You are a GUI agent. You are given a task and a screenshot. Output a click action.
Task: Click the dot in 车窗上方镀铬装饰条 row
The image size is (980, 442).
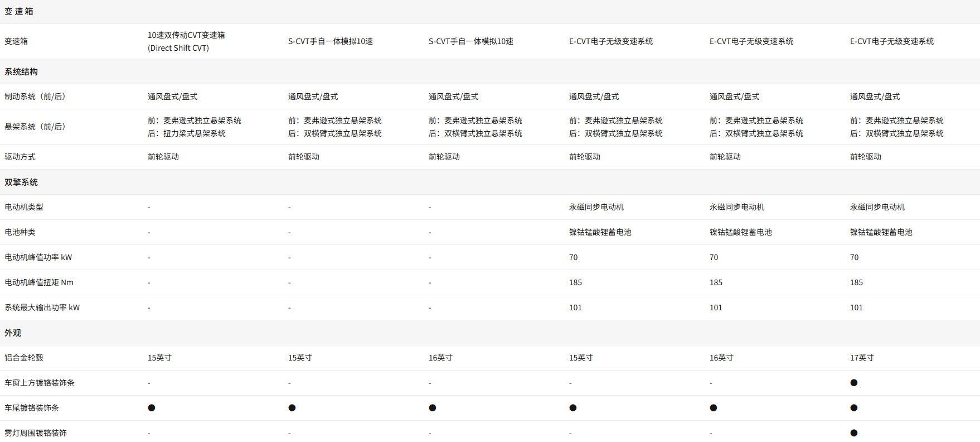pos(853,383)
